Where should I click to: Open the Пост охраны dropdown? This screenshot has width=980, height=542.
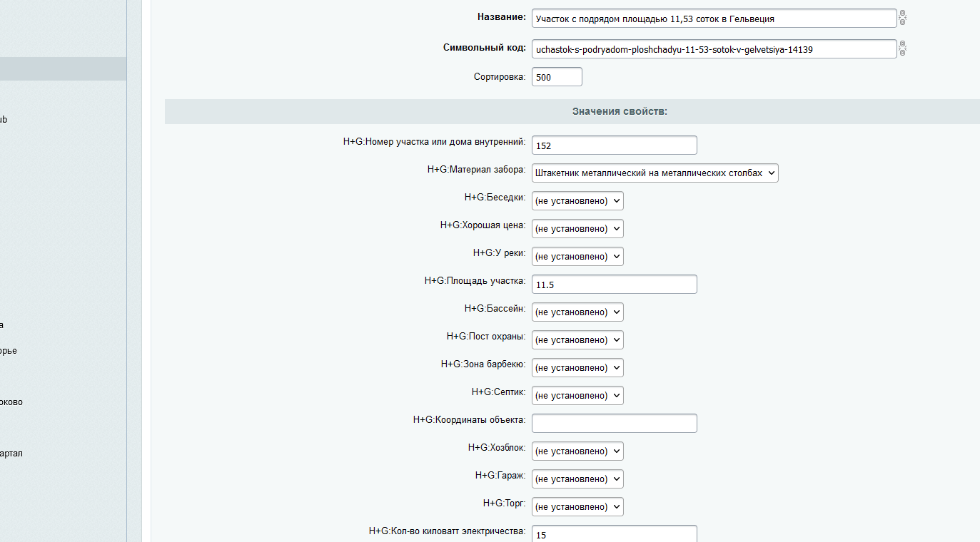click(577, 340)
